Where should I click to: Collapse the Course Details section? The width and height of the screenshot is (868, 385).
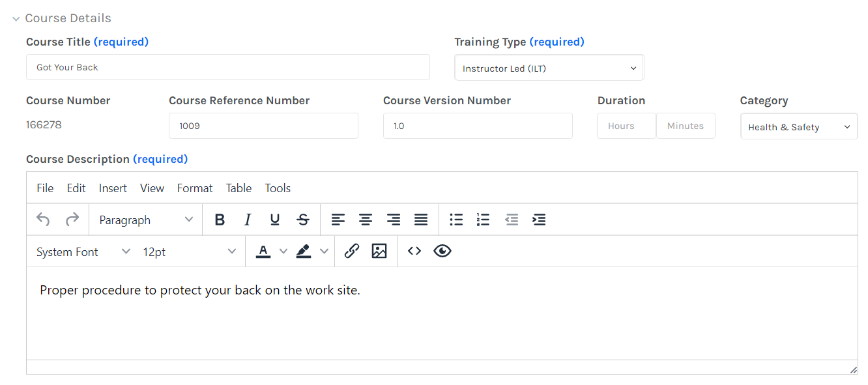click(x=16, y=19)
